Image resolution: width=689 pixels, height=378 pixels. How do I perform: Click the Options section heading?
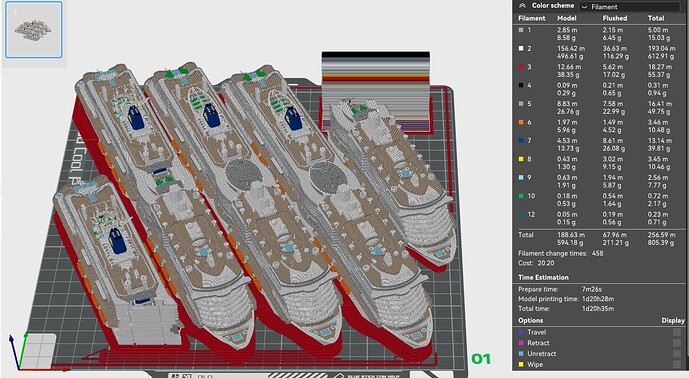530,321
